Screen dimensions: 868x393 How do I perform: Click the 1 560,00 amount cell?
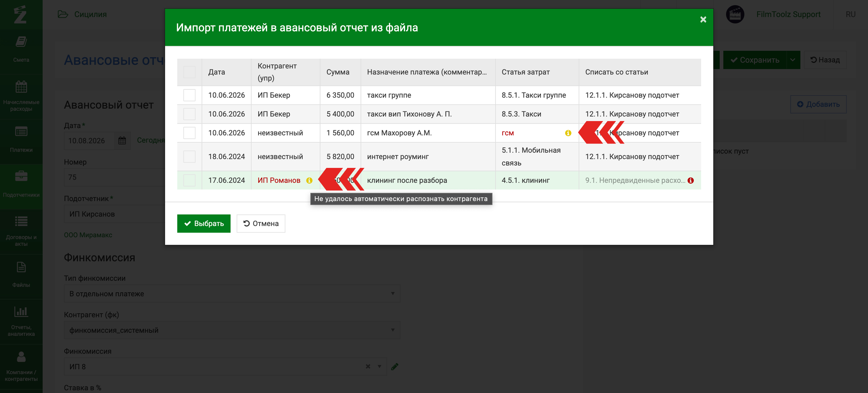(340, 133)
